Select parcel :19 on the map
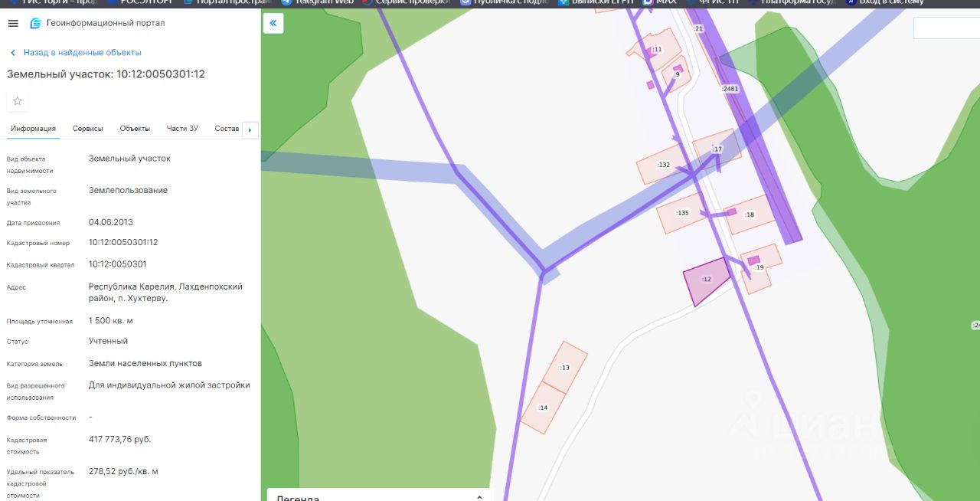This screenshot has width=980, height=501. 759,267
